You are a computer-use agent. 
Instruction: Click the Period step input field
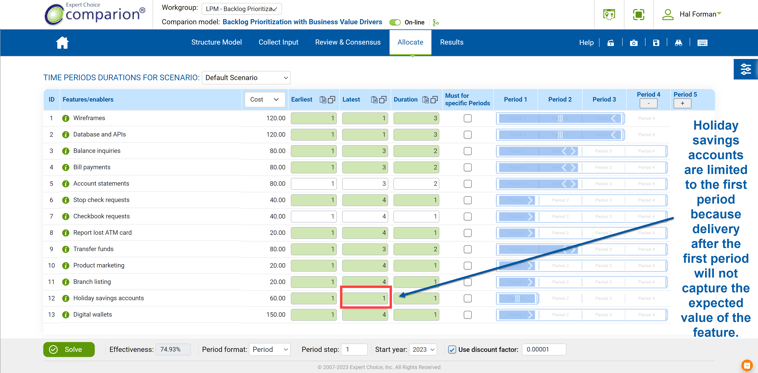[354, 349]
